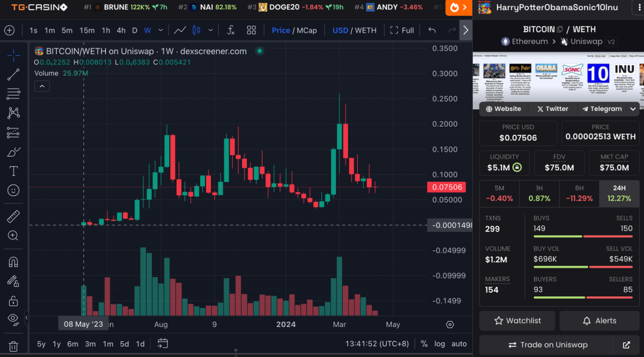This screenshot has width=644, height=357.
Task: Expand the timeframe interval dropdown arrow
Action: tap(161, 30)
